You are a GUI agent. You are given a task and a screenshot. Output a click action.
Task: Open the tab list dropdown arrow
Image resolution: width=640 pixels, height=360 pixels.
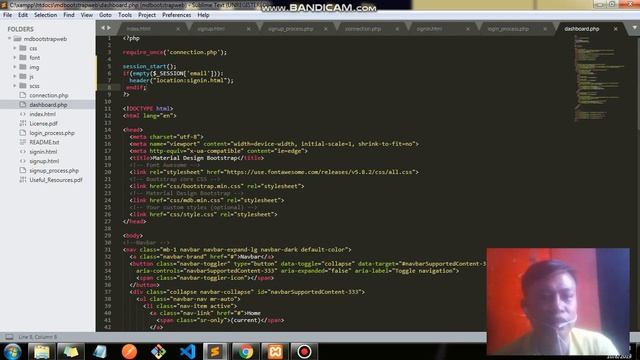pos(634,28)
